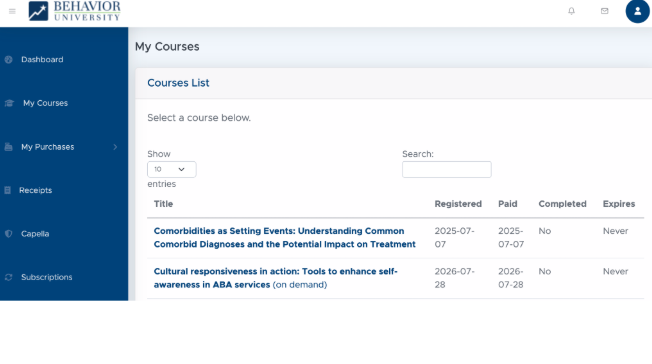Click the Capella shield icon
Screen dimensions: 652x364
pyautogui.click(x=8, y=234)
